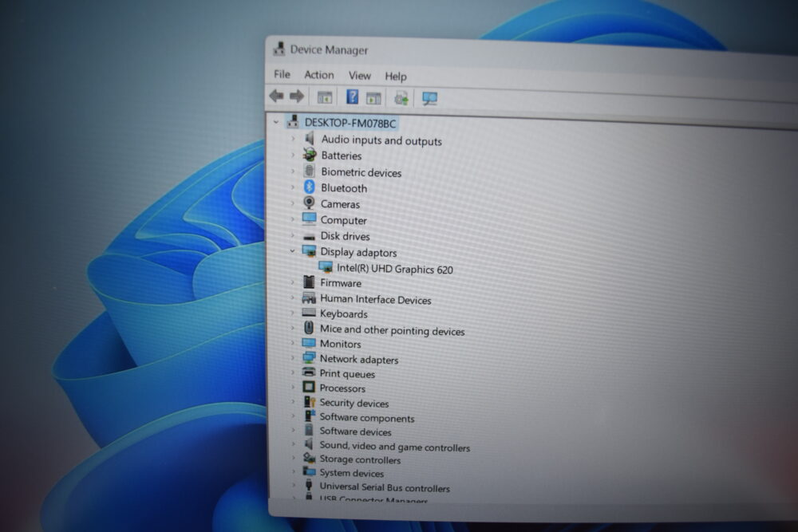
Task: Select the Storage controllers label
Action: click(x=360, y=459)
